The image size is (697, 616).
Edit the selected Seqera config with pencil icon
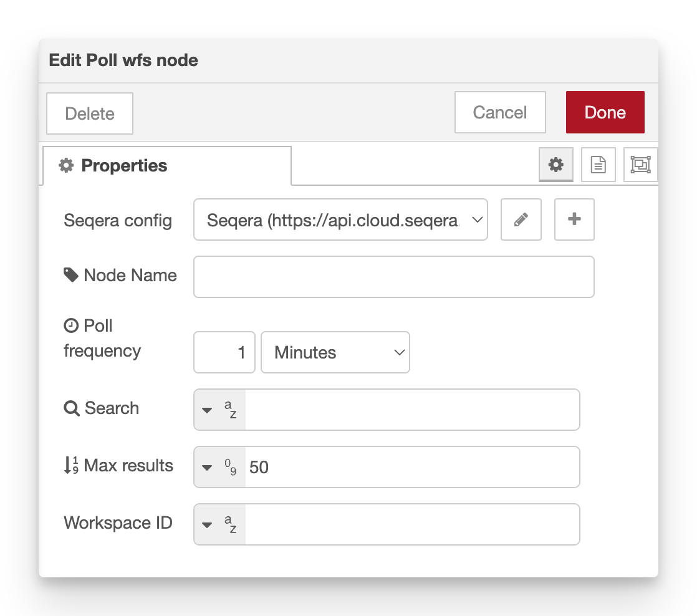point(521,219)
